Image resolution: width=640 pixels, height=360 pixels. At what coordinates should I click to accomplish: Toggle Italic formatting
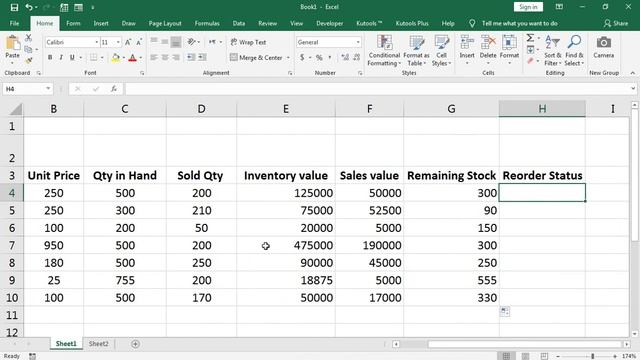[61, 58]
